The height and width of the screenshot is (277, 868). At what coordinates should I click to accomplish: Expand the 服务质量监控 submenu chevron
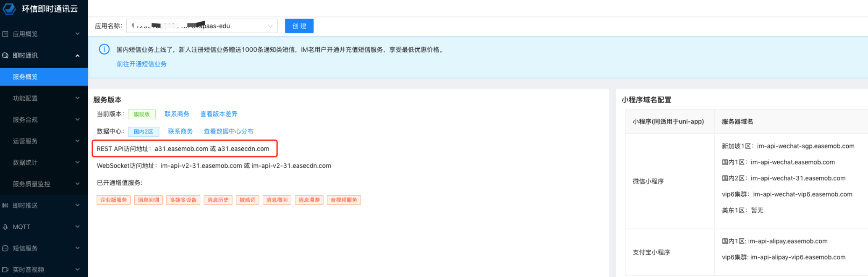[x=78, y=183]
